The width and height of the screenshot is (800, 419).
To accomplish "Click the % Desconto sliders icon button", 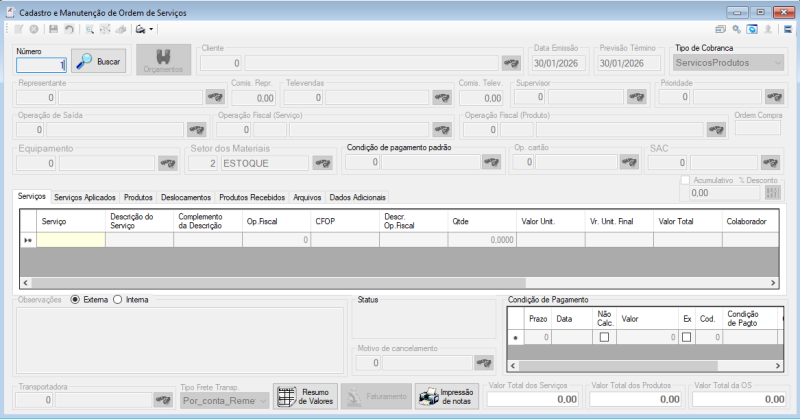I will click(773, 192).
